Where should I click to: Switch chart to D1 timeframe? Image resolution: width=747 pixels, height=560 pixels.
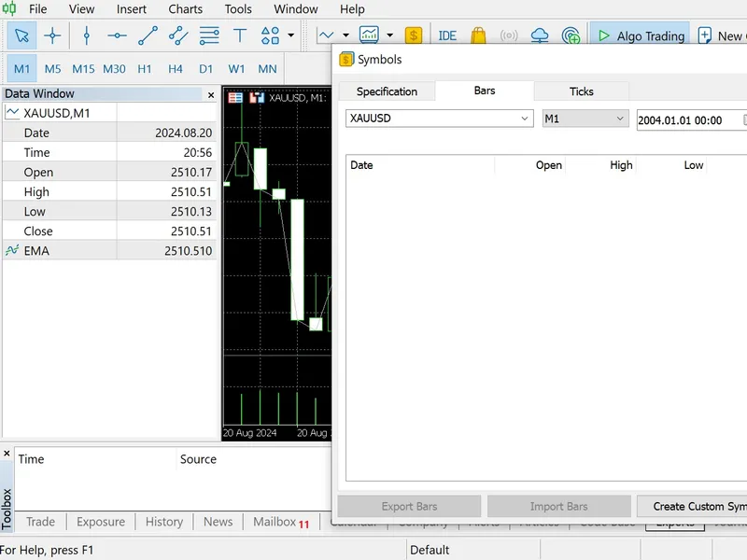coord(205,69)
